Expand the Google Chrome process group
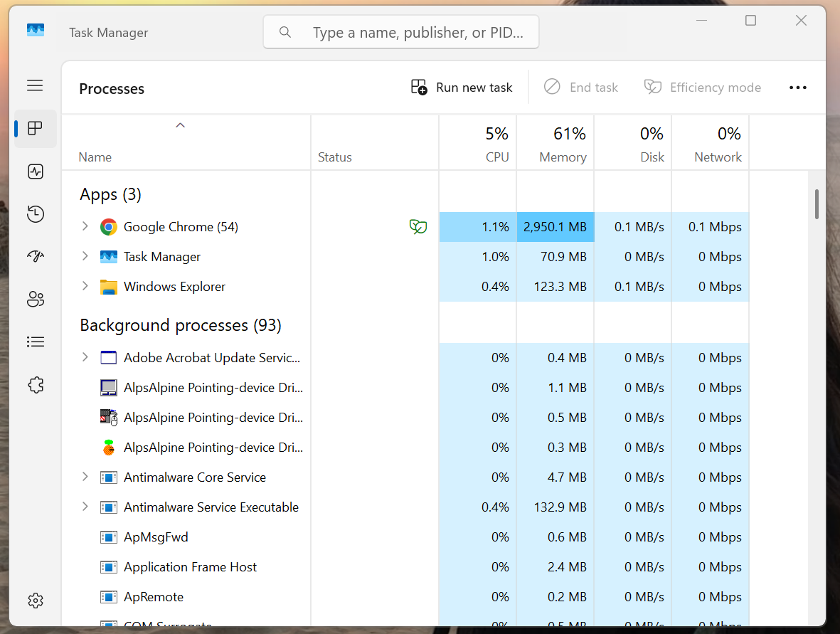 pyautogui.click(x=85, y=226)
